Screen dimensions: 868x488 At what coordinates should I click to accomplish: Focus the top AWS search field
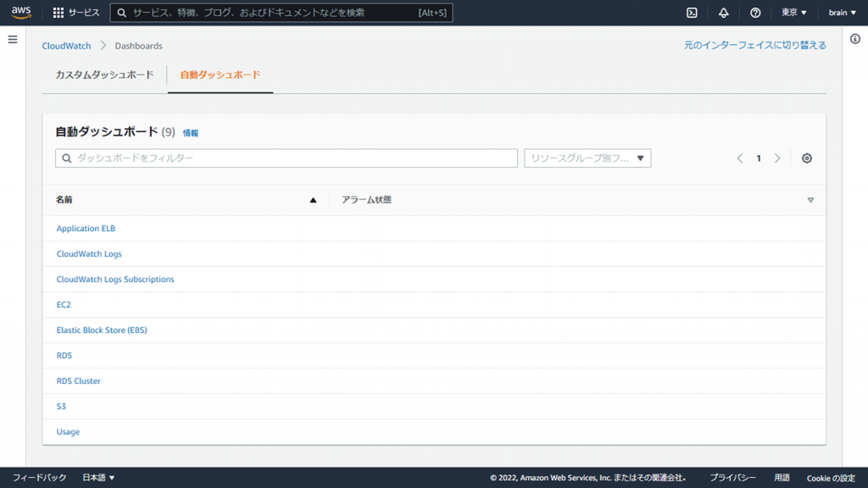pos(281,13)
